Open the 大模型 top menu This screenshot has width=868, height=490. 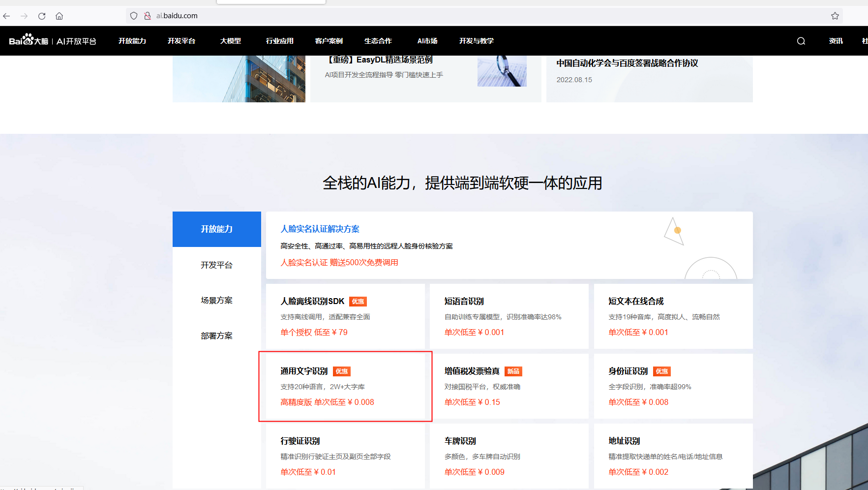[231, 41]
